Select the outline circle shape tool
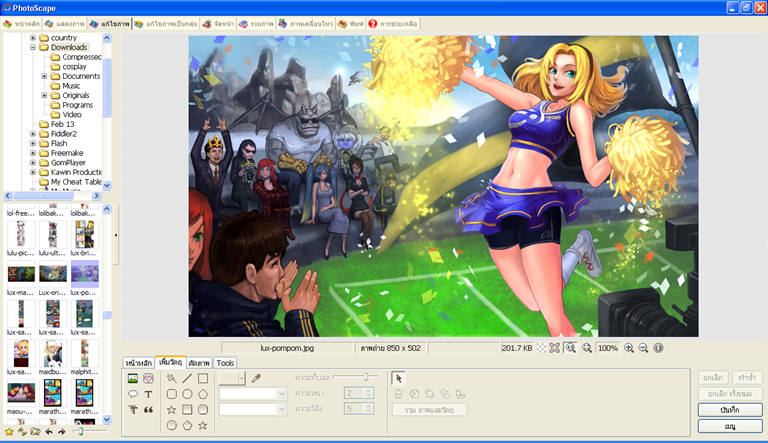Screen dimensions: 768x443 [187, 394]
